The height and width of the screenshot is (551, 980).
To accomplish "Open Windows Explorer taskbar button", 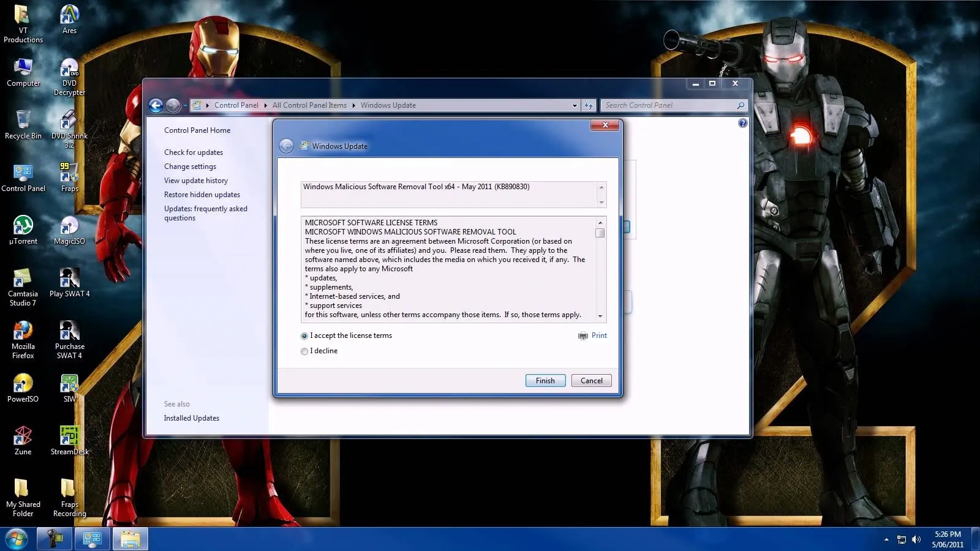I will pos(130,539).
